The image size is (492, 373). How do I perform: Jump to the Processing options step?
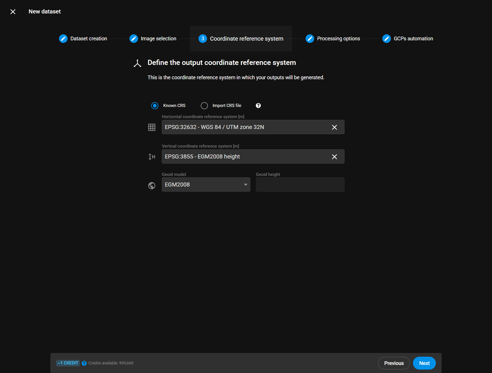[333, 39]
